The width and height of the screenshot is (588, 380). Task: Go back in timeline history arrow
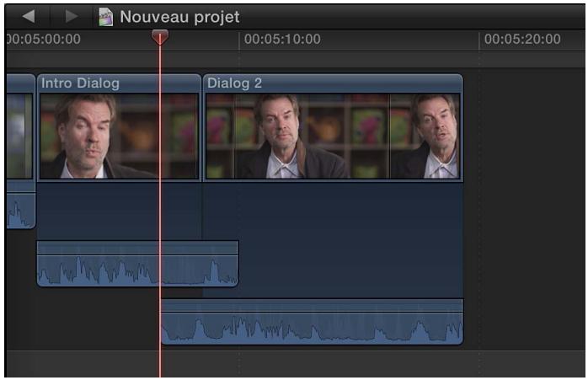pos(29,16)
